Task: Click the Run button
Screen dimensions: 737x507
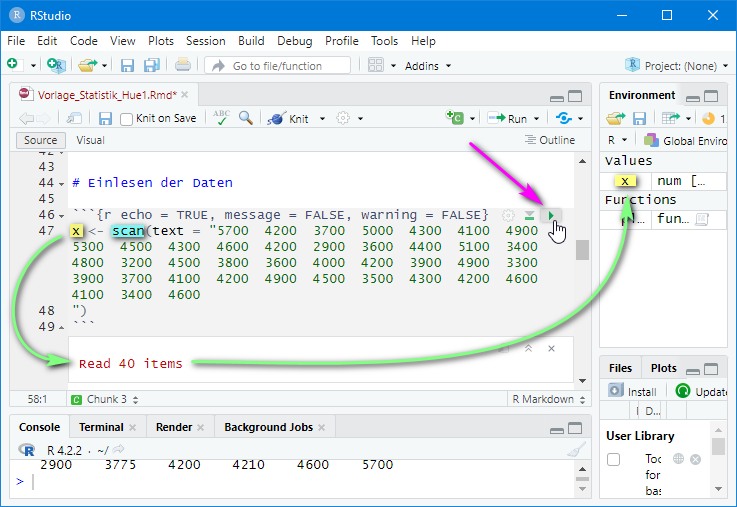Action: point(507,118)
